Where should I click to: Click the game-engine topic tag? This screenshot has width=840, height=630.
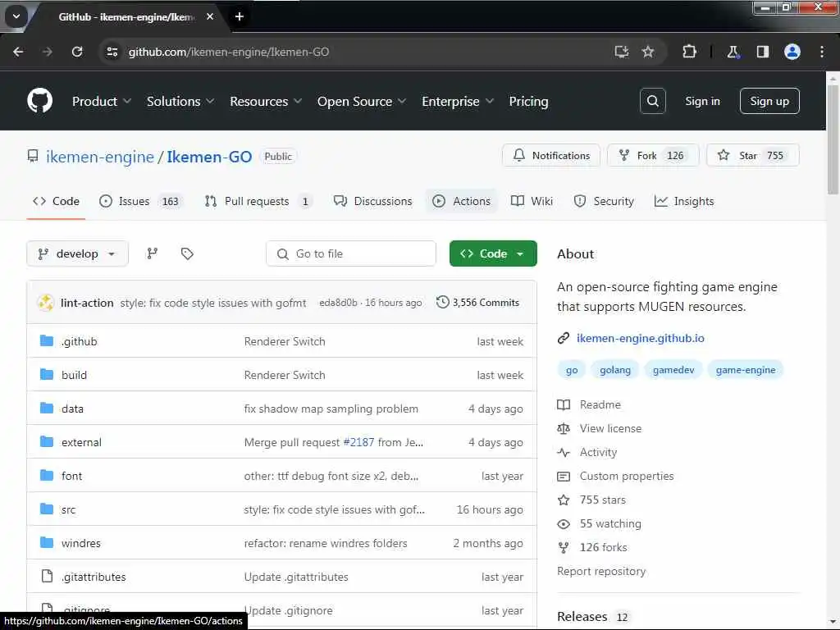point(745,370)
